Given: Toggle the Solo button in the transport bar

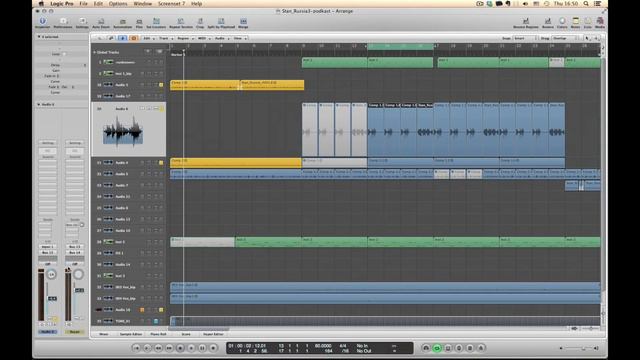Looking at the screenshot, I should click(470, 348).
